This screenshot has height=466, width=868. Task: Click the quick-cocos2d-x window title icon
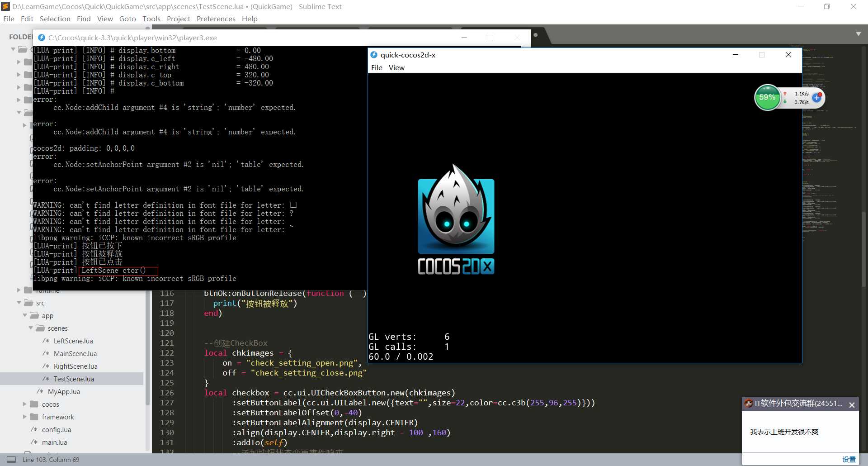coord(374,55)
